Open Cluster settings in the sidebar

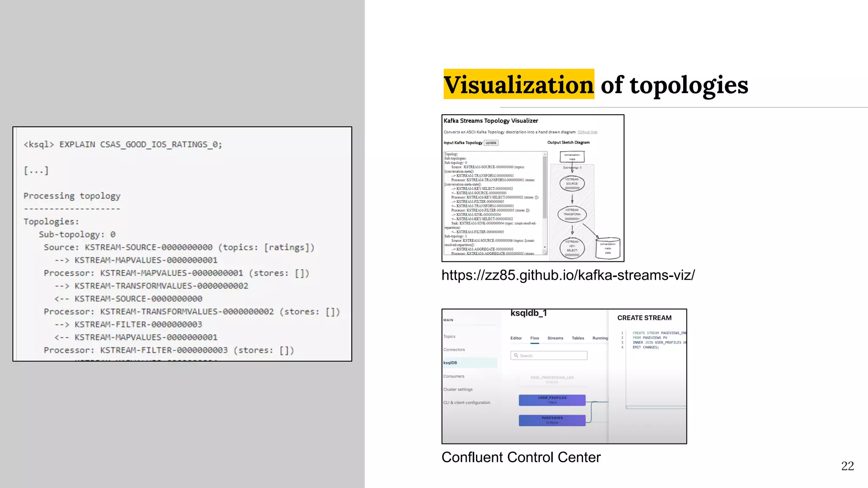click(458, 389)
